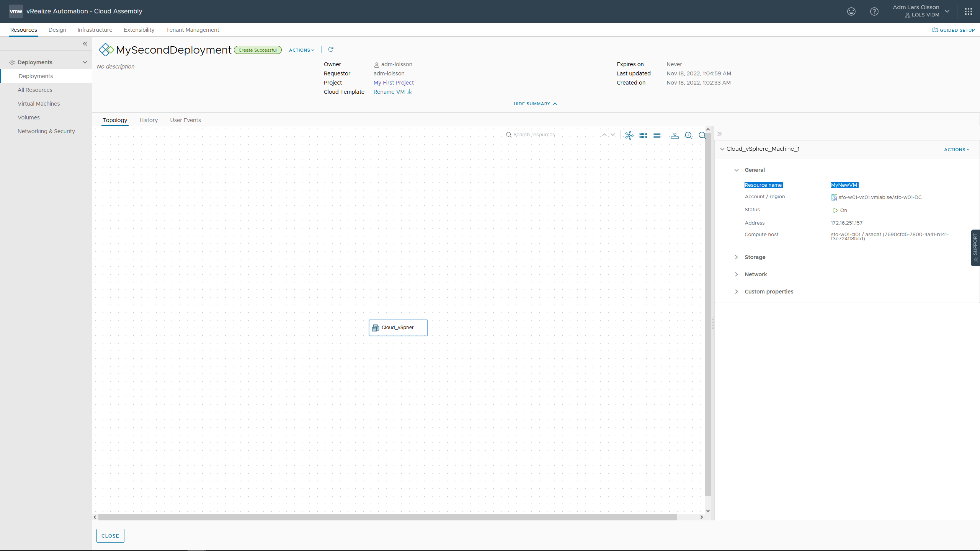This screenshot has width=980, height=551.
Task: Click the Create Successful status badge
Action: point(258,50)
